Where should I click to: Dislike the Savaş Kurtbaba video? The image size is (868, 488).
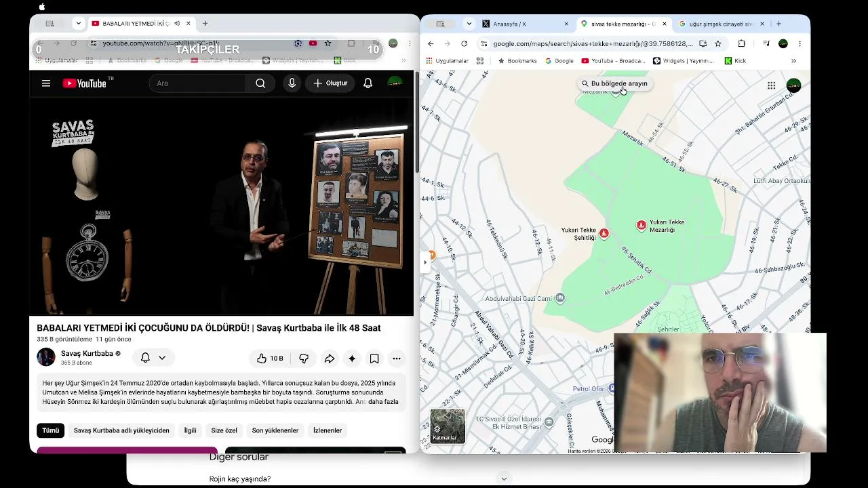(304, 359)
